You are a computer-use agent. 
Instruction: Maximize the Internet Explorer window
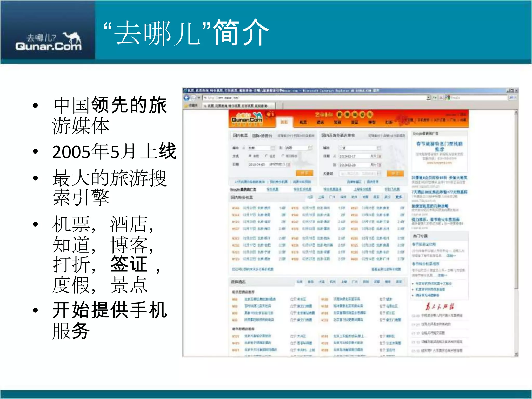coord(512,91)
